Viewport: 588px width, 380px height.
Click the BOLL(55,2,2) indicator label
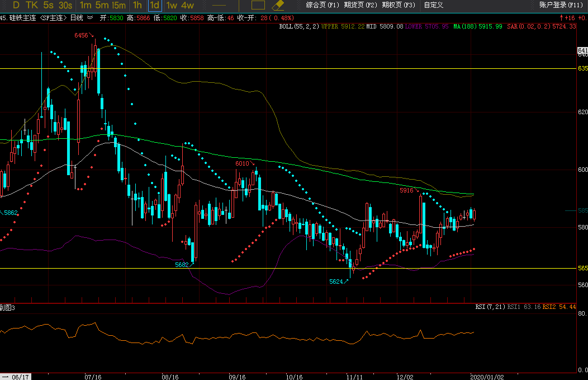pos(299,26)
